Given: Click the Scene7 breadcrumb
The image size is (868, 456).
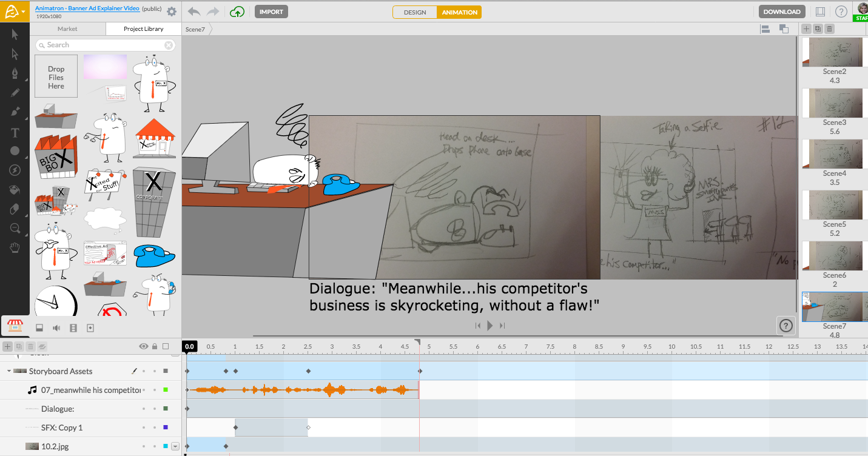Looking at the screenshot, I should click(195, 29).
